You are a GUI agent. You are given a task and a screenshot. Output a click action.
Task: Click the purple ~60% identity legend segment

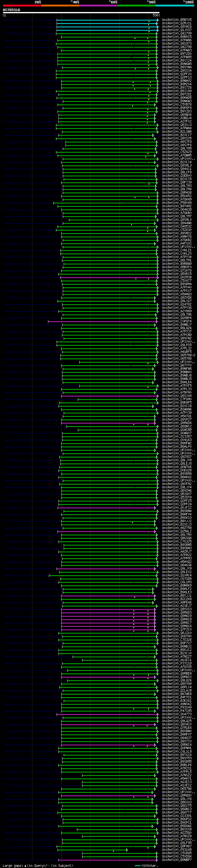(x=99, y=6)
